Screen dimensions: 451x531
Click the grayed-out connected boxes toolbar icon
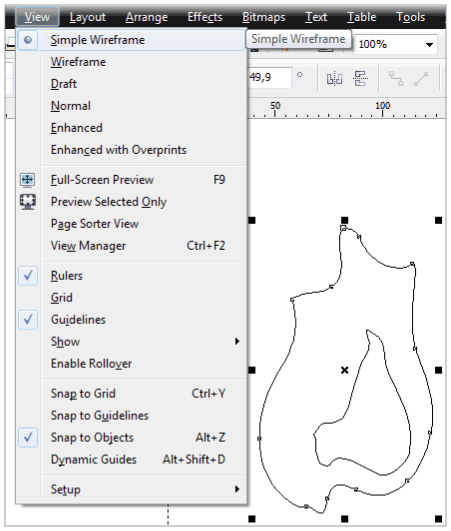pyautogui.click(x=395, y=79)
